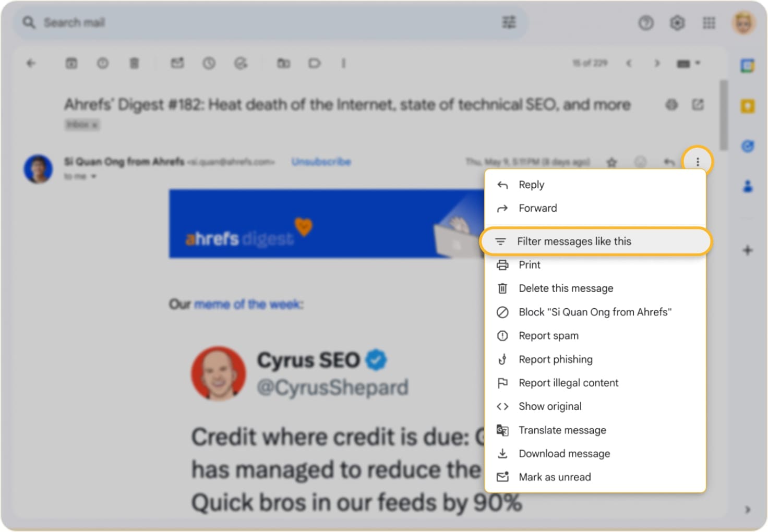
Task: Go to the newer email with the navigation arrow
Action: 629,63
